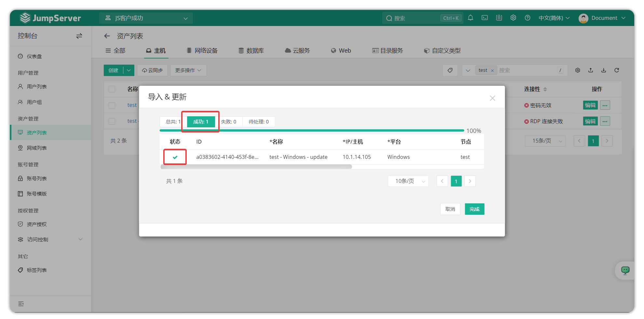Click the table column settings gear icon
This screenshot has height=319, width=644.
pos(578,70)
